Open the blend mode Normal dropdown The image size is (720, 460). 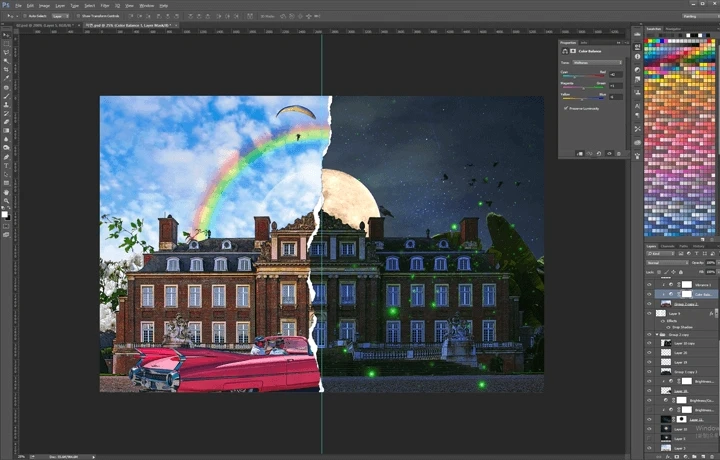coord(667,263)
